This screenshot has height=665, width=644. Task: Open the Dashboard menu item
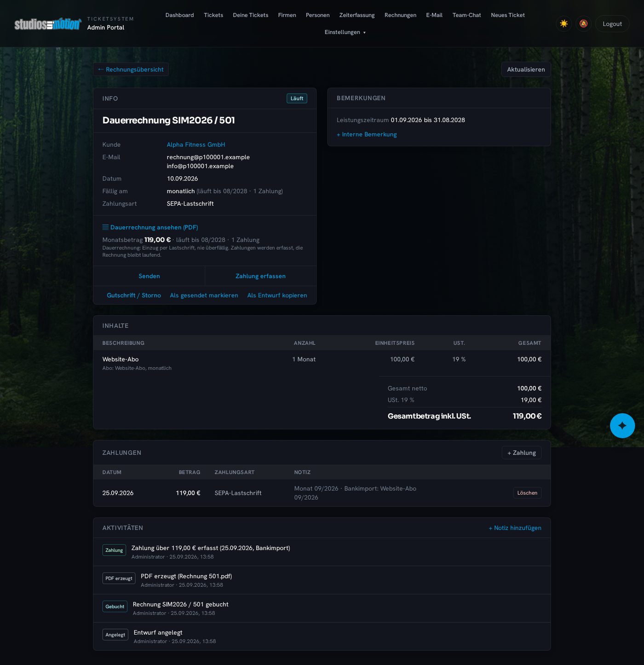click(x=179, y=15)
